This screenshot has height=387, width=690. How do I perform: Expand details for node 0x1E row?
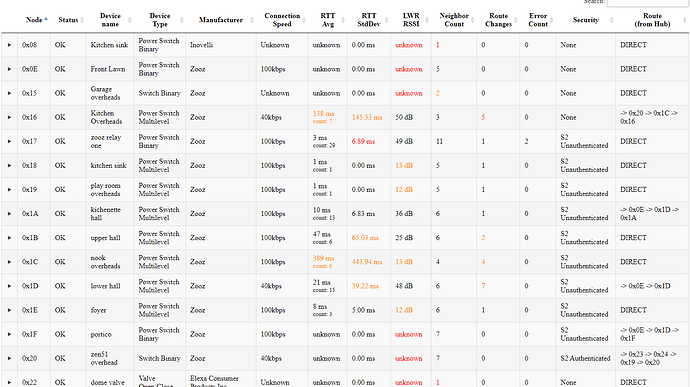tap(9, 310)
